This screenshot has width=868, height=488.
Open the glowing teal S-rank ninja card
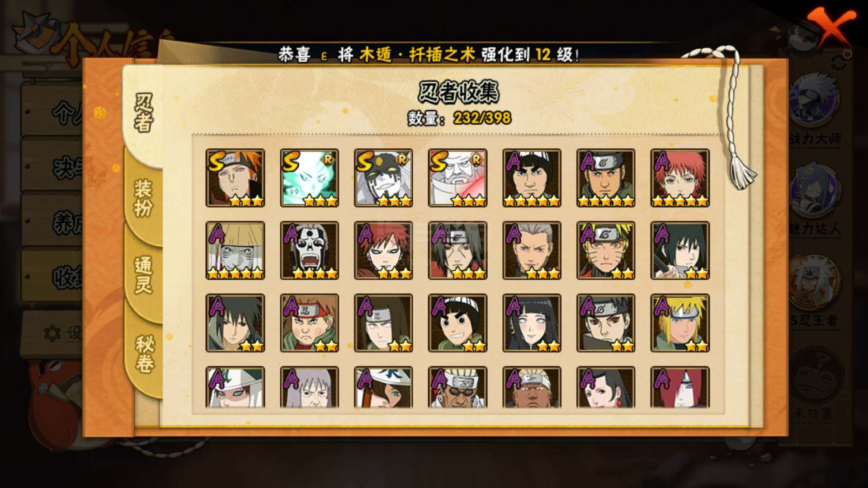(x=309, y=178)
